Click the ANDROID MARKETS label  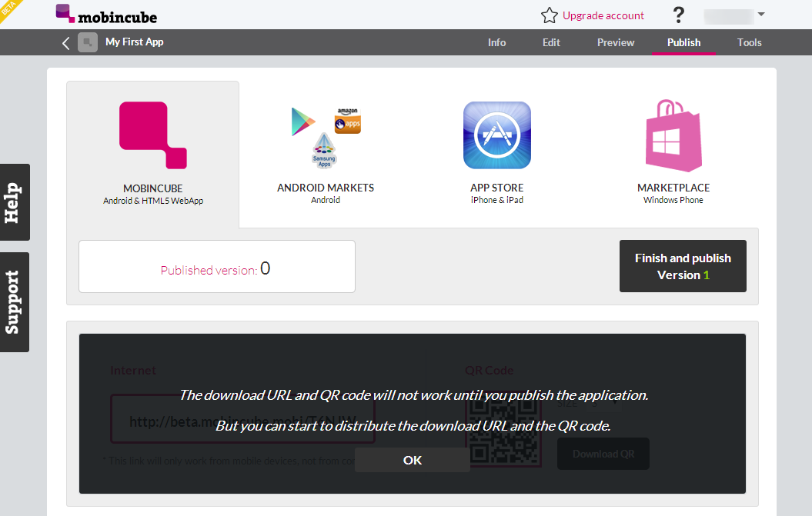[326, 188]
